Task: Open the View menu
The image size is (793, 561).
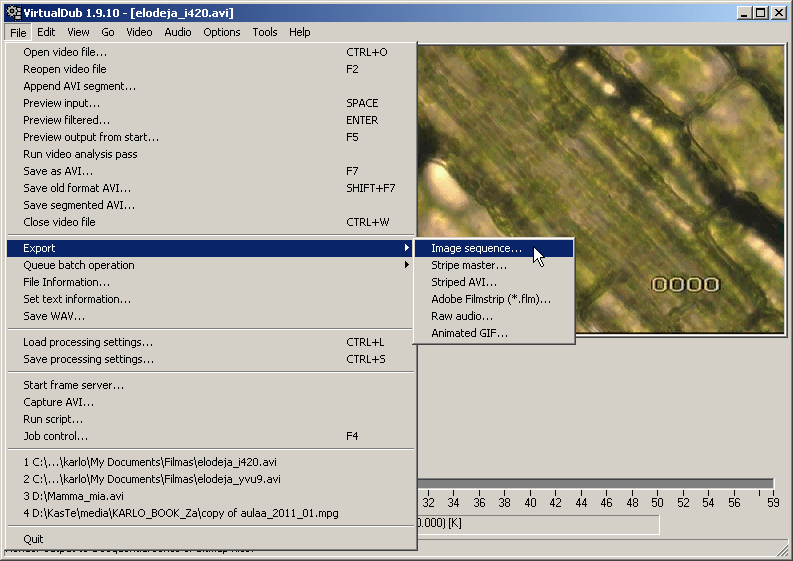Action: 78,32
